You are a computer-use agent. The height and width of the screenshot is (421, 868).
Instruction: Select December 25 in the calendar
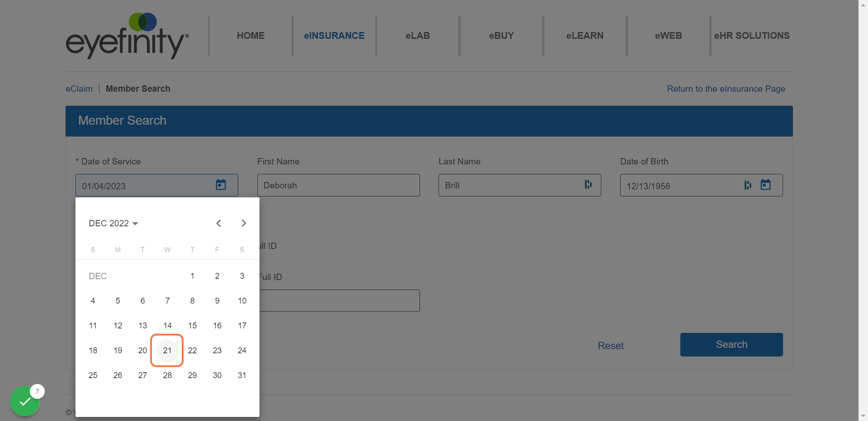(x=93, y=375)
